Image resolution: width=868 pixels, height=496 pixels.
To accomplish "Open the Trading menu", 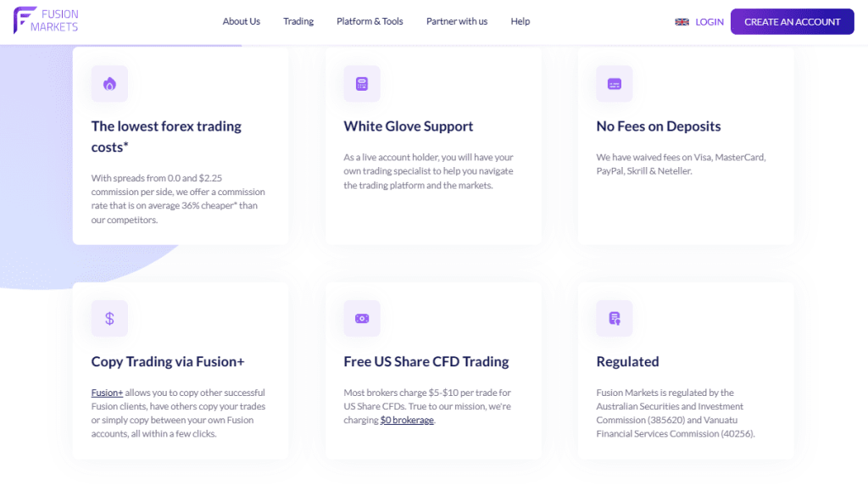I will 298,21.
